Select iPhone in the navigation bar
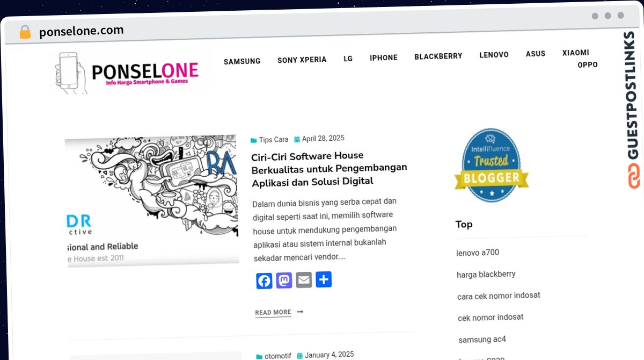Viewport: 644px width, 360px height. point(384,57)
